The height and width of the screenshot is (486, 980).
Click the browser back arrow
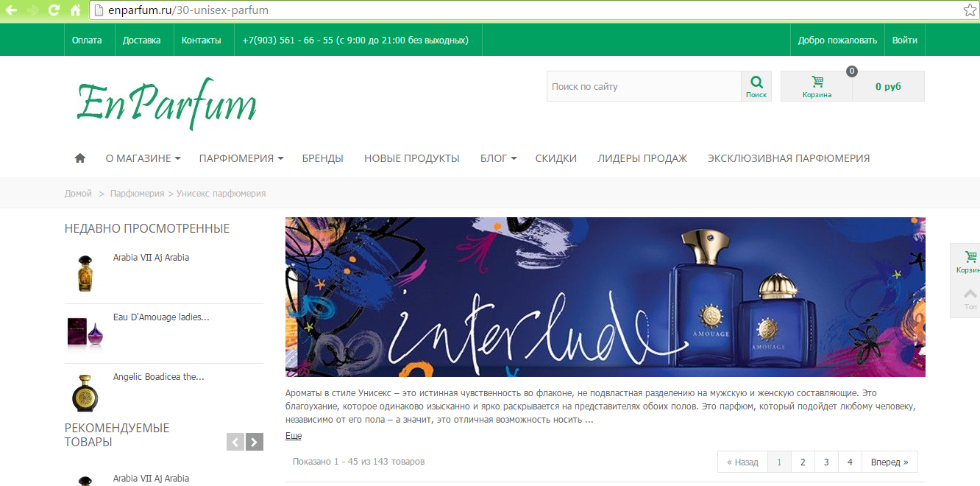pyautogui.click(x=11, y=10)
